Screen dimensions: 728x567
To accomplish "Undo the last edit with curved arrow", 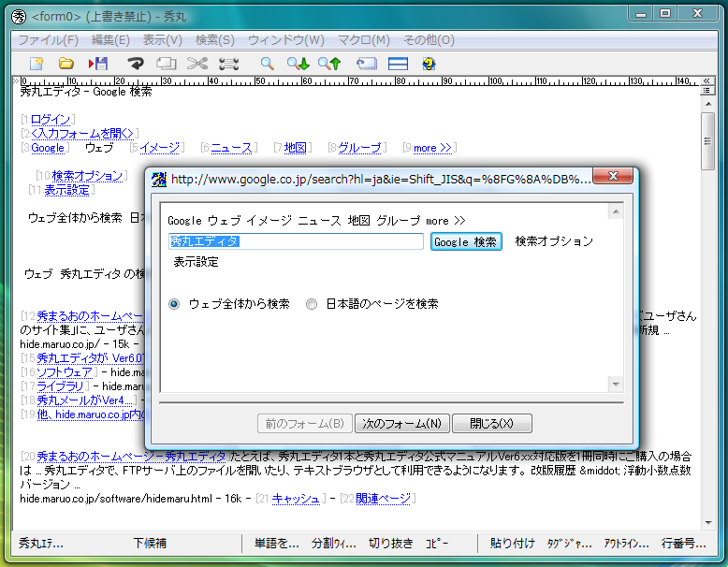I will [x=136, y=63].
